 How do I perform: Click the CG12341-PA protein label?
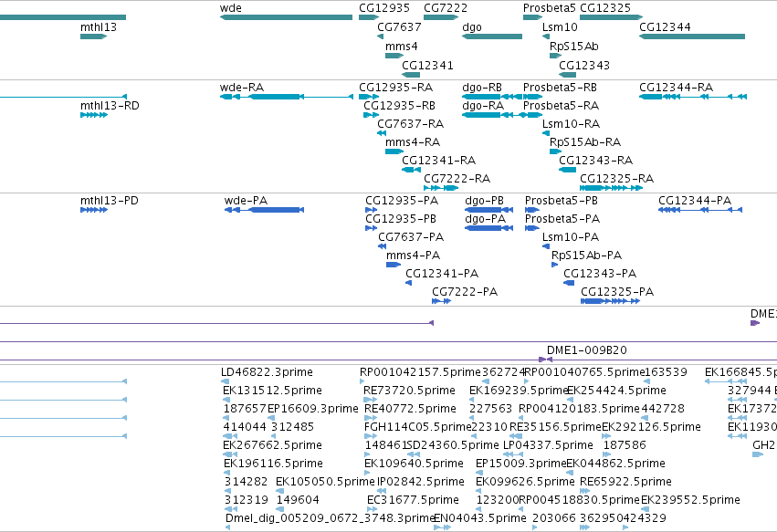coord(442,274)
